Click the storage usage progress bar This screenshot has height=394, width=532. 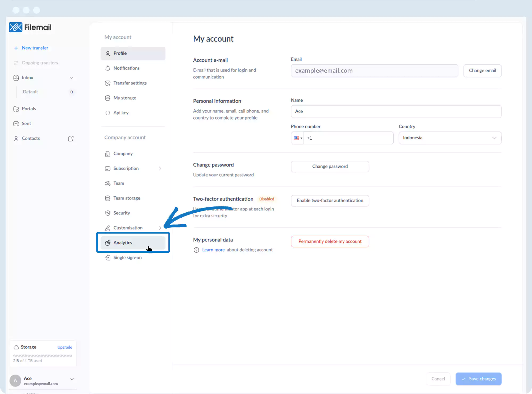click(43, 355)
